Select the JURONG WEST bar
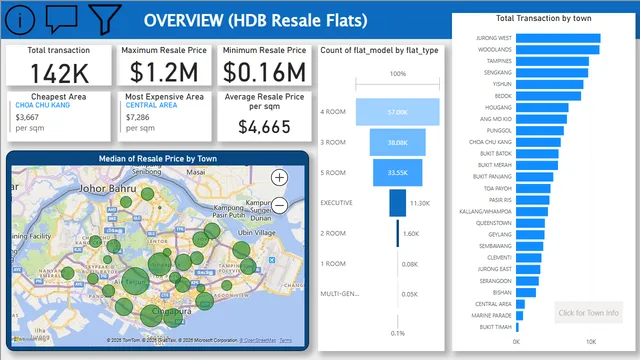The height and width of the screenshot is (360, 640). tap(558, 38)
